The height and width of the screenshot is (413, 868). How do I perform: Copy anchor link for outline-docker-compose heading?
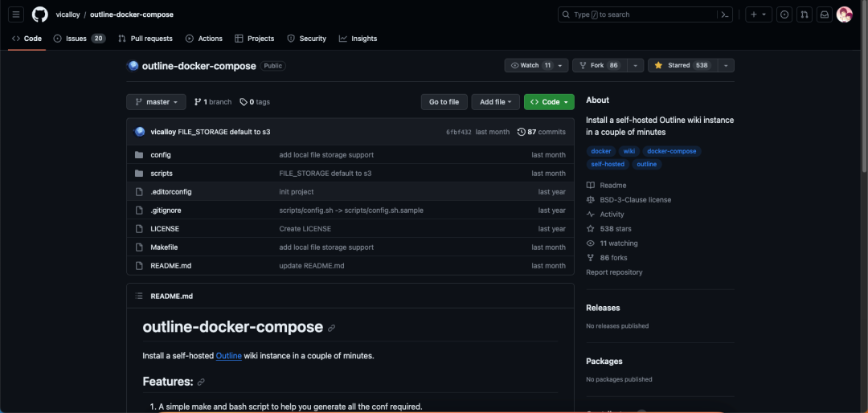332,328
